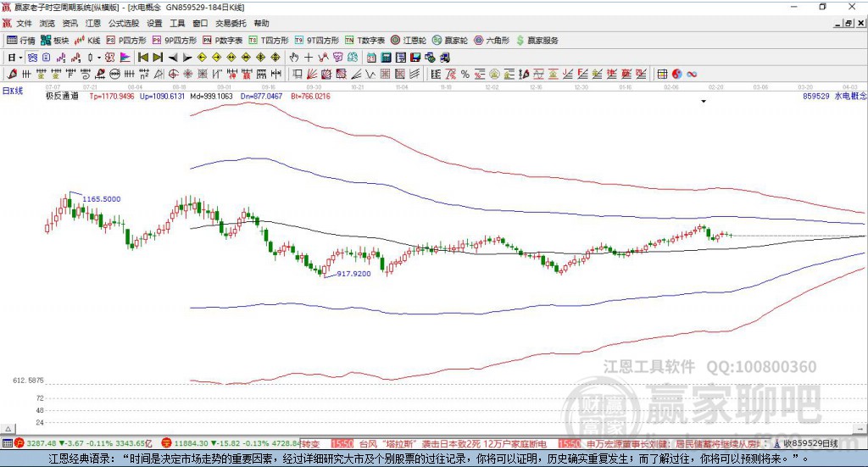Click the 日K线 period label
868x467 pixels.
(x=13, y=91)
